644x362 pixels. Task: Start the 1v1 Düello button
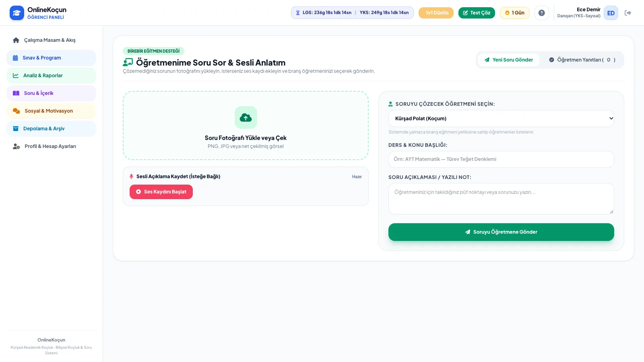point(436,13)
